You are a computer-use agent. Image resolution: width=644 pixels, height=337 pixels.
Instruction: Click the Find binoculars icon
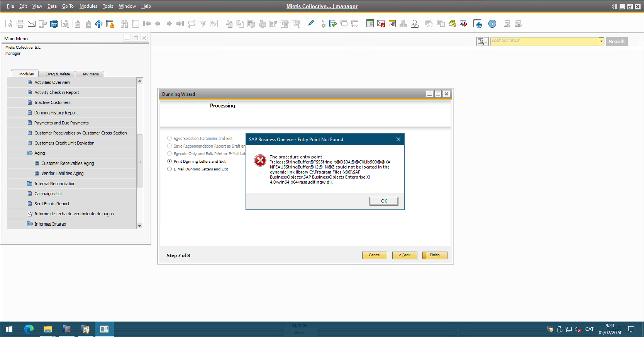coord(124,24)
